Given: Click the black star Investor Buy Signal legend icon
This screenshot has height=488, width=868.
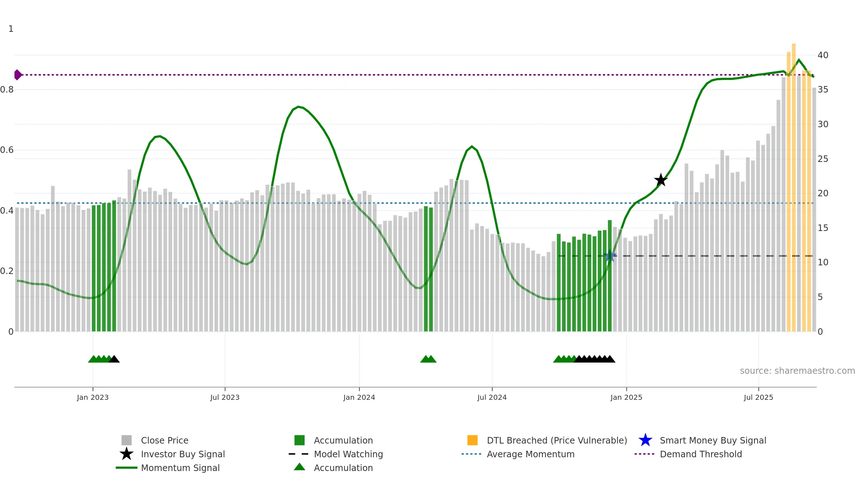Looking at the screenshot, I should [x=126, y=454].
